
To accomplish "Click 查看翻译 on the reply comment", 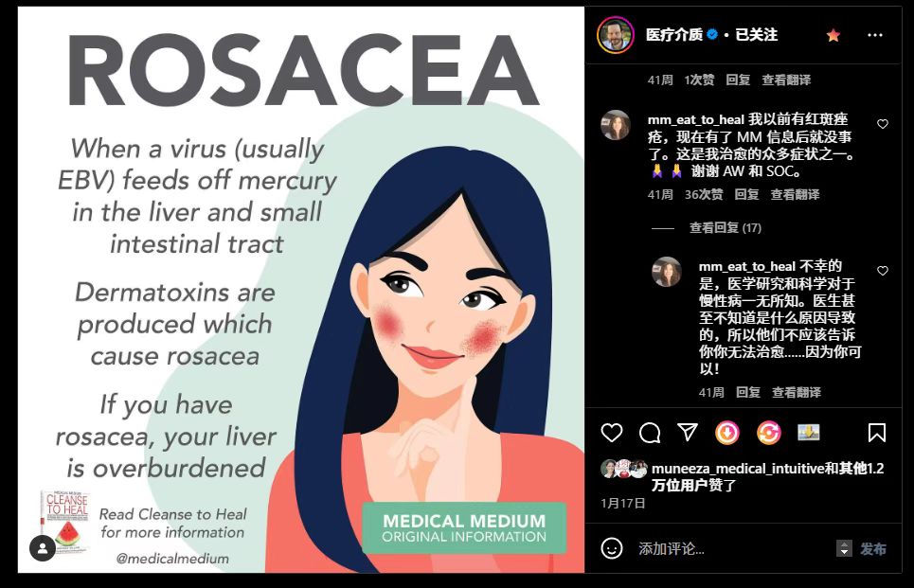I will point(797,393).
